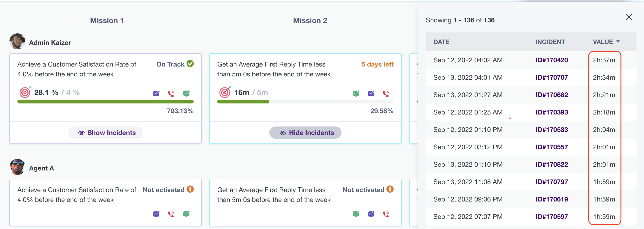The height and width of the screenshot is (229, 644).
Task: Click chat icon in Admin Kaizer's Mission 1 card
Action: pyautogui.click(x=186, y=94)
